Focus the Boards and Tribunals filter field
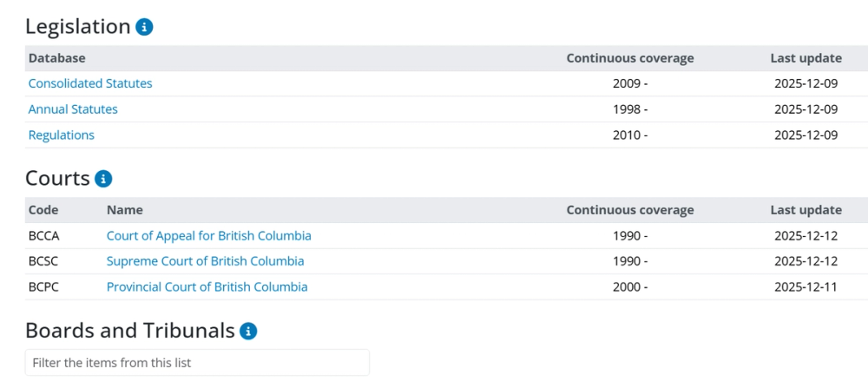Viewport: 868px width, 381px height. [197, 363]
